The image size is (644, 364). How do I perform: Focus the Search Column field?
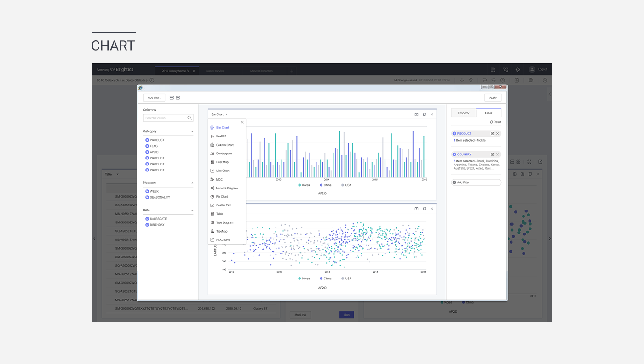pos(168,118)
